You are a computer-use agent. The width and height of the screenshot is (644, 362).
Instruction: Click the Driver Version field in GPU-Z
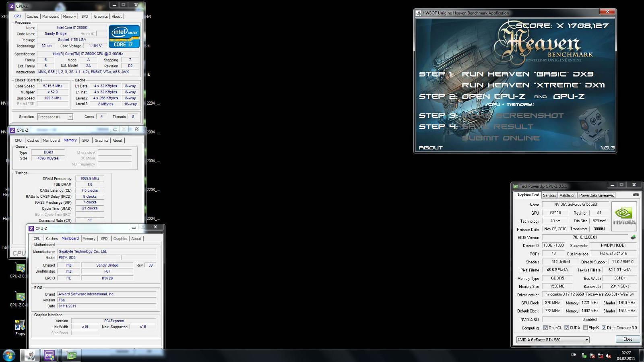coord(589,294)
